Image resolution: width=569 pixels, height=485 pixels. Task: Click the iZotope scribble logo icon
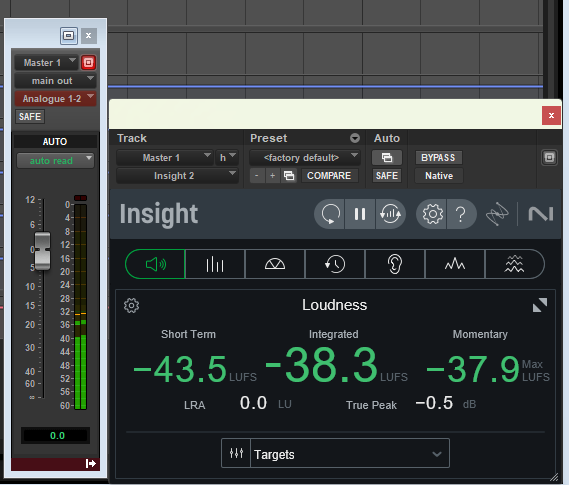(497, 214)
